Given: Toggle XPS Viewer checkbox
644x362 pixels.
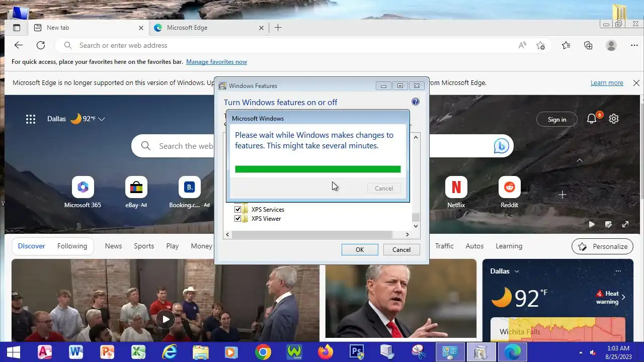Looking at the screenshot, I should click(238, 219).
